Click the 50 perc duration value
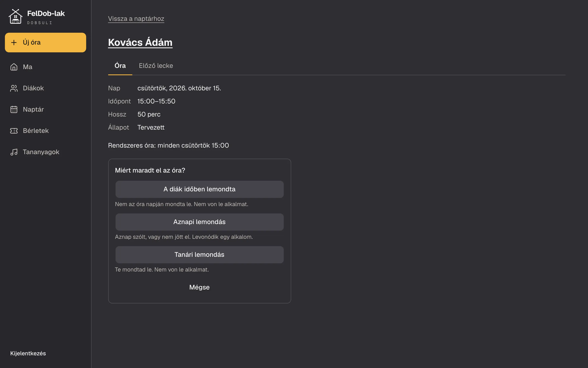Screen dimensions: 588x368 tap(149, 114)
